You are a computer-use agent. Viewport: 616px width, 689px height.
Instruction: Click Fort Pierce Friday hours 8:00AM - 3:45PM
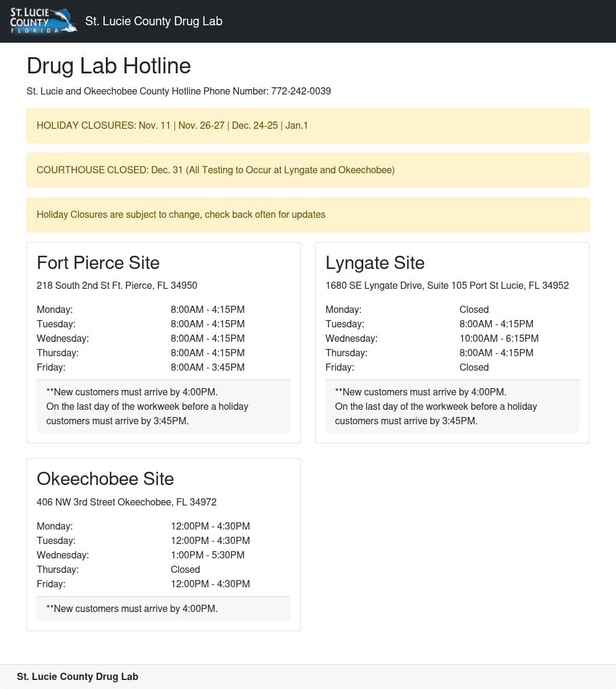[x=208, y=367]
